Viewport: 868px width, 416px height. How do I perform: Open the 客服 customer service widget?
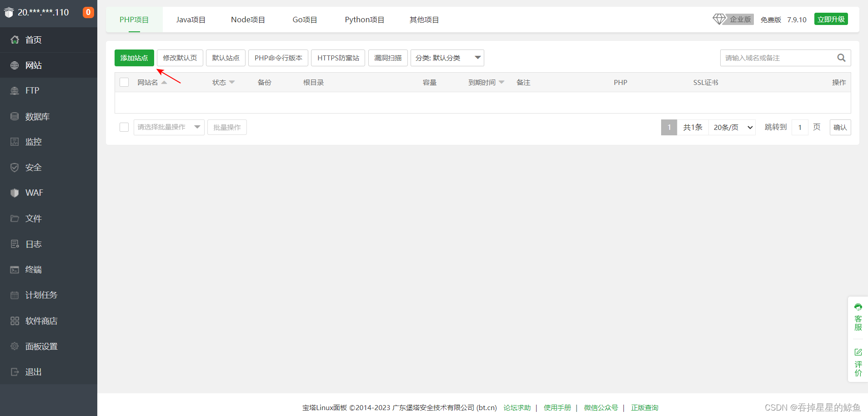(858, 317)
